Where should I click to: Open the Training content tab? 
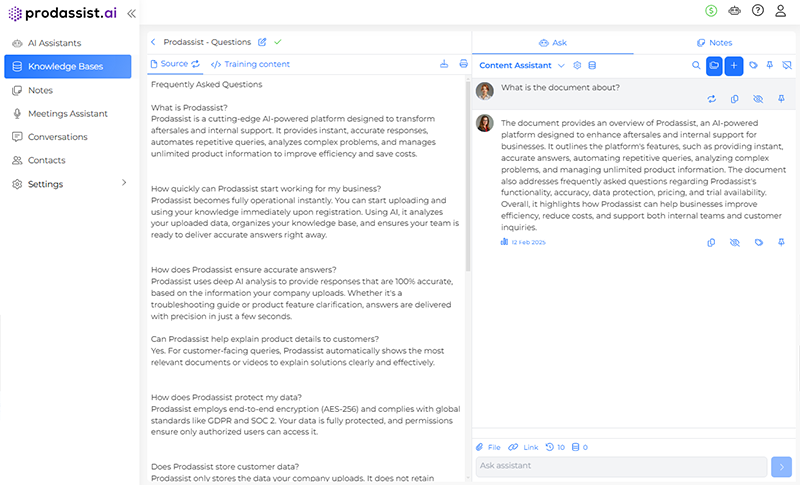250,64
